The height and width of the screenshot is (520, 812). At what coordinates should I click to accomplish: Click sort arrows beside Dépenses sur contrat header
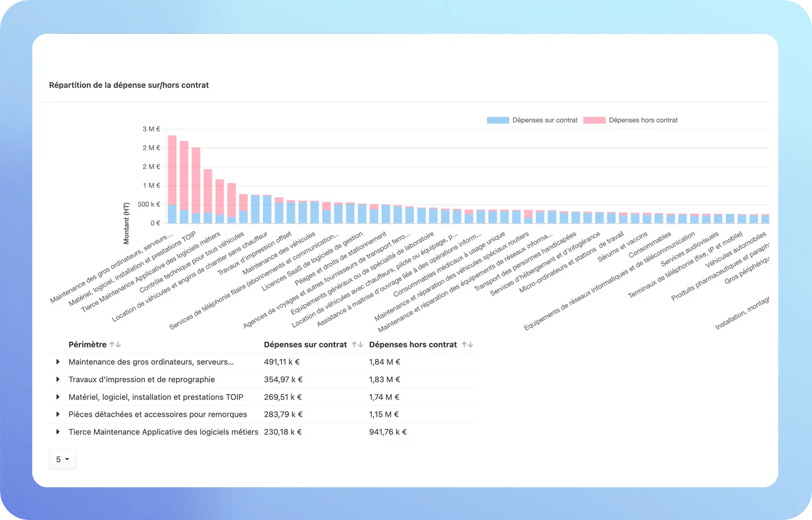pyautogui.click(x=357, y=345)
